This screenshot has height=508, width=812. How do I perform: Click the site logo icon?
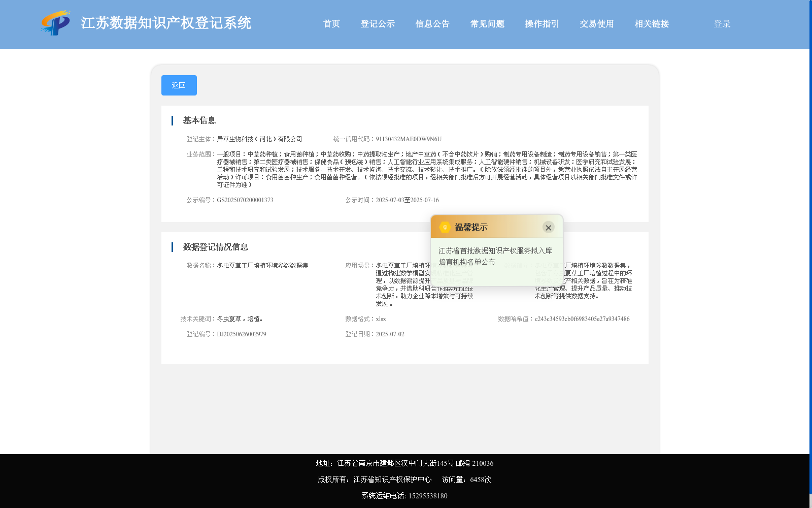[x=56, y=23]
